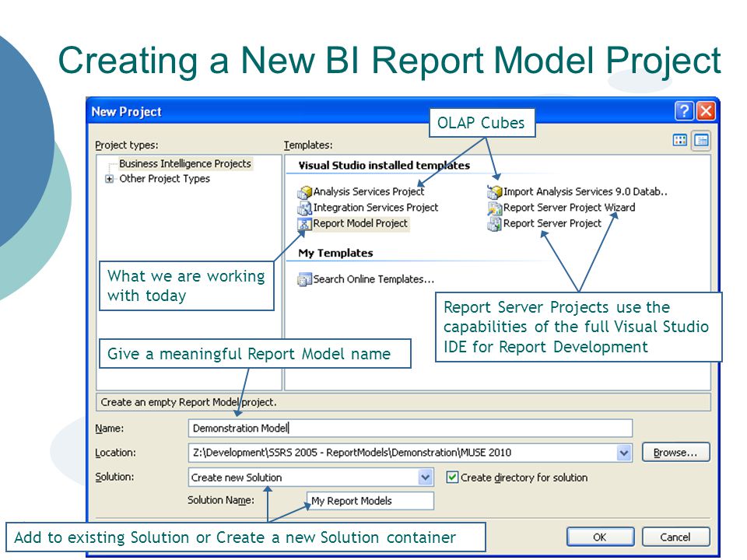The height and width of the screenshot is (560, 747).
Task: Confirm with the OK button
Action: coord(600,537)
